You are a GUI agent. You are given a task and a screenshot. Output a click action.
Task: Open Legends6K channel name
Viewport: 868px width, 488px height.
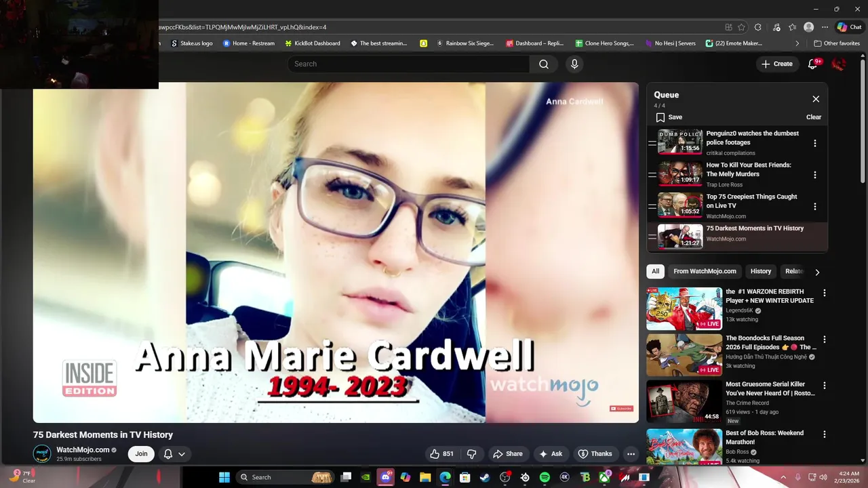coord(739,310)
